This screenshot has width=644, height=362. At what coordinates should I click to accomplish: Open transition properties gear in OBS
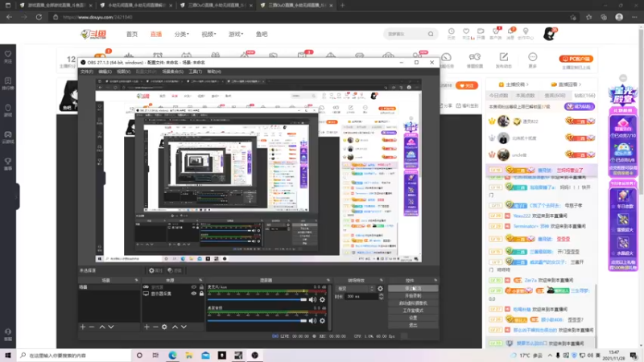(x=380, y=289)
